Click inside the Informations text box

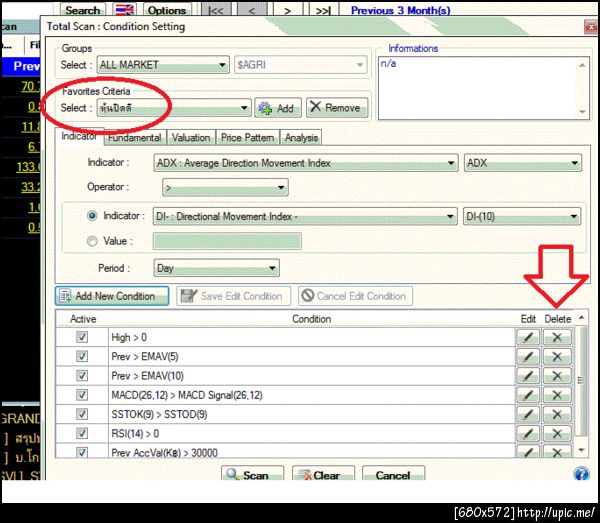484,88
